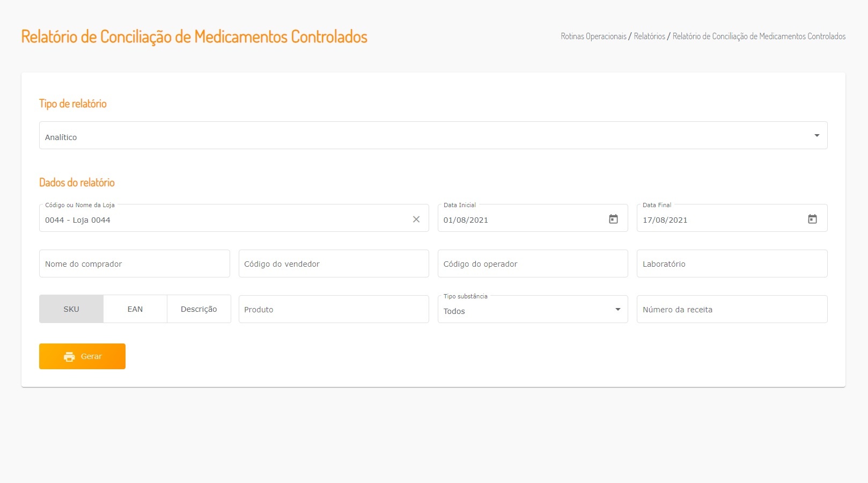Select the SKU search mode
868x483 pixels.
tap(71, 309)
